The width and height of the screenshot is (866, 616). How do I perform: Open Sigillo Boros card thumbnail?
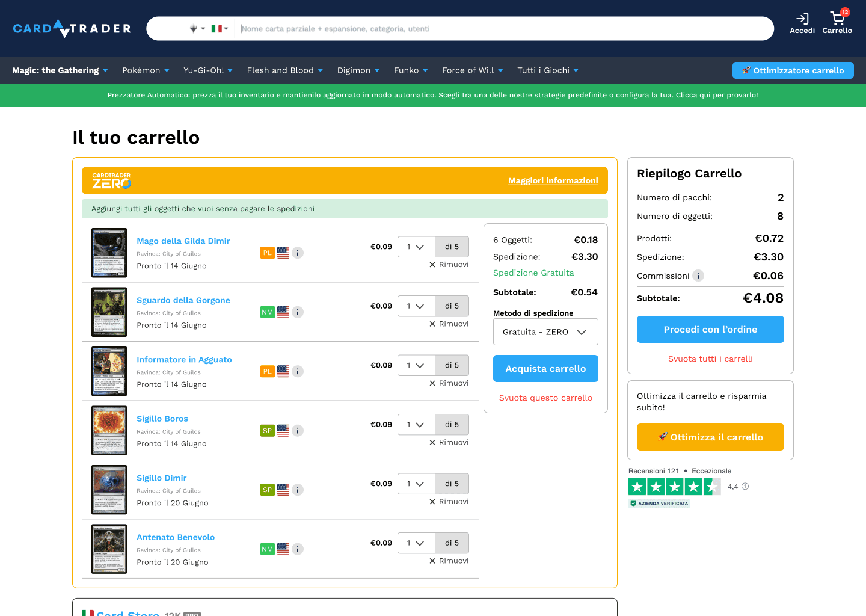click(x=109, y=431)
